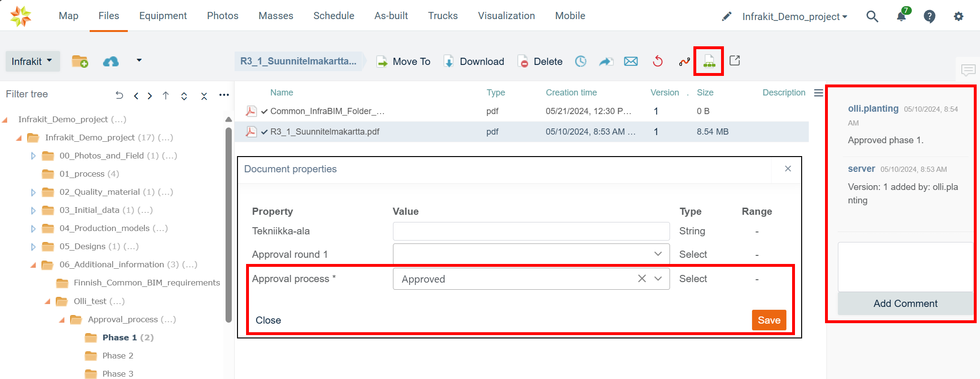
Task: Open the Schedule tab
Action: [x=333, y=16]
